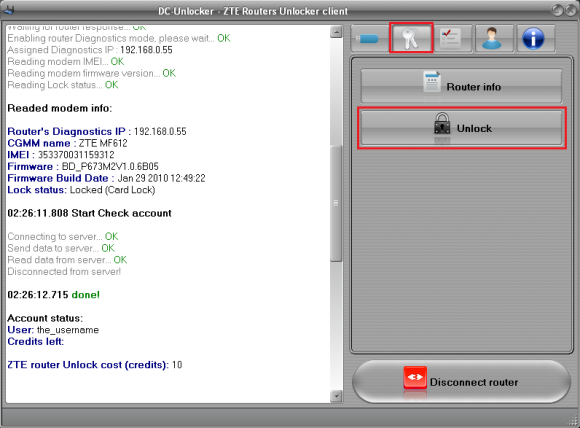580x428 pixels.
Task: Click the IMEI value 353370031159312
Action: coord(76,155)
